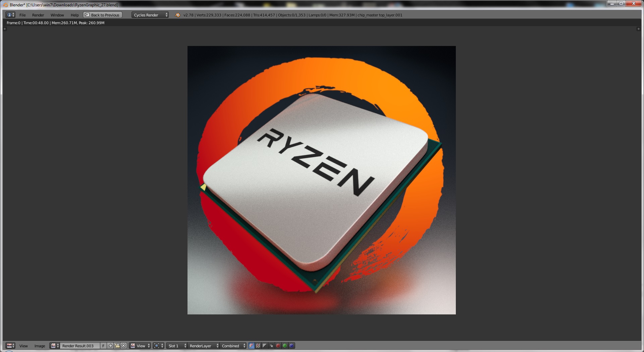
Task: Open image file with folder icon
Action: (117, 346)
